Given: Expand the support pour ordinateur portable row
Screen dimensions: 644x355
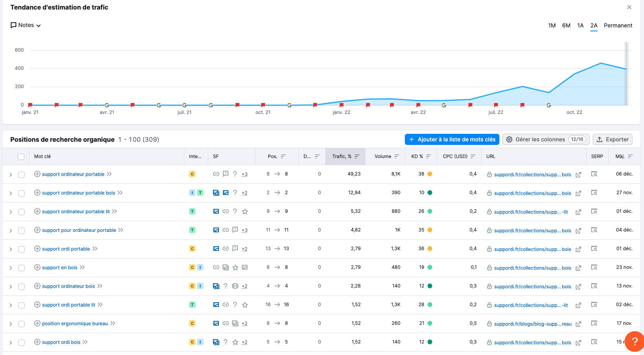Looking at the screenshot, I should pyautogui.click(x=11, y=231).
